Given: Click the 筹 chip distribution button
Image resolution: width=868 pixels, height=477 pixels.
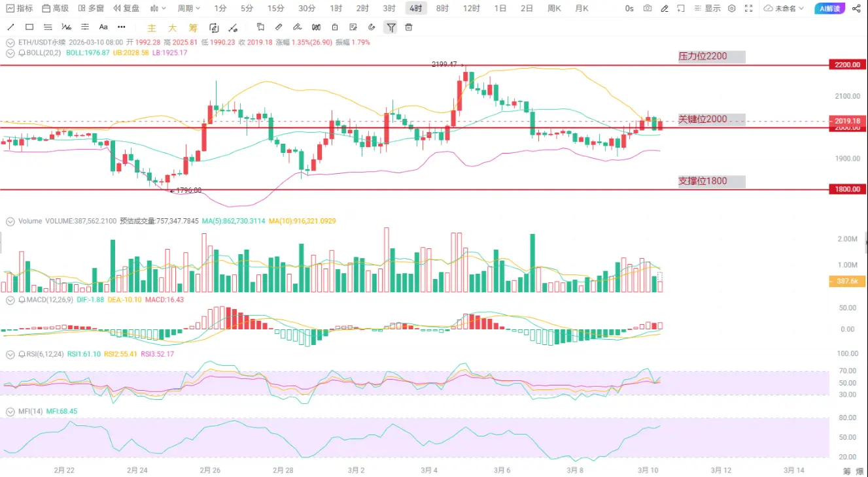Looking at the screenshot, I should pos(193,28).
